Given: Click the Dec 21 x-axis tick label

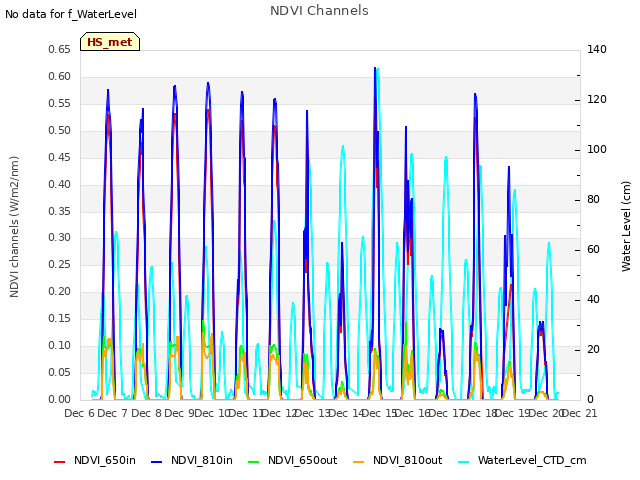Looking at the screenshot, I should click(x=580, y=413).
